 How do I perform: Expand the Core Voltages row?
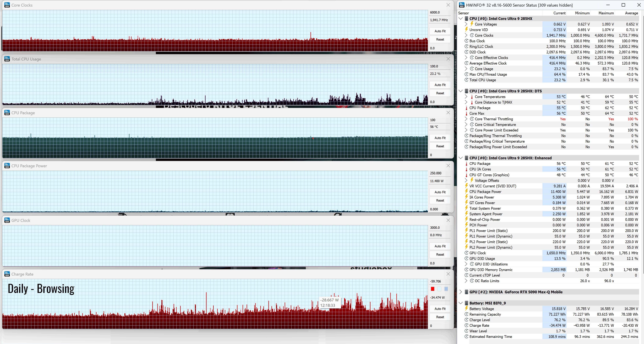[x=466, y=24]
